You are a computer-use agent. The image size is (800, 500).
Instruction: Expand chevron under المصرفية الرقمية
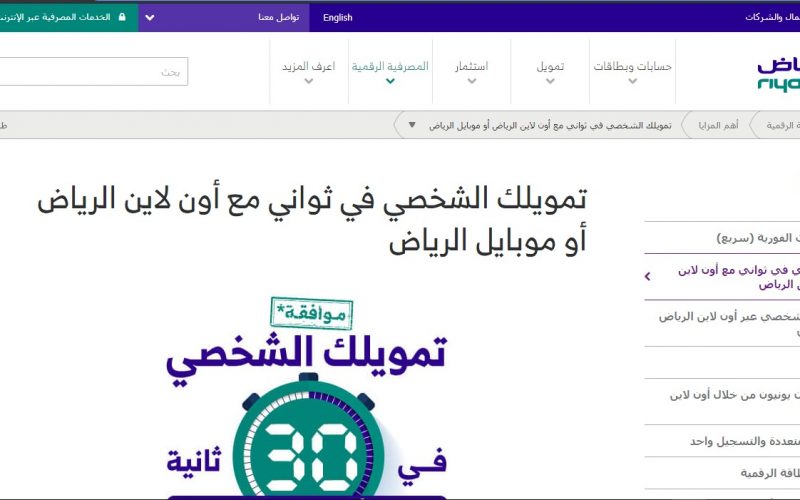tap(390, 81)
